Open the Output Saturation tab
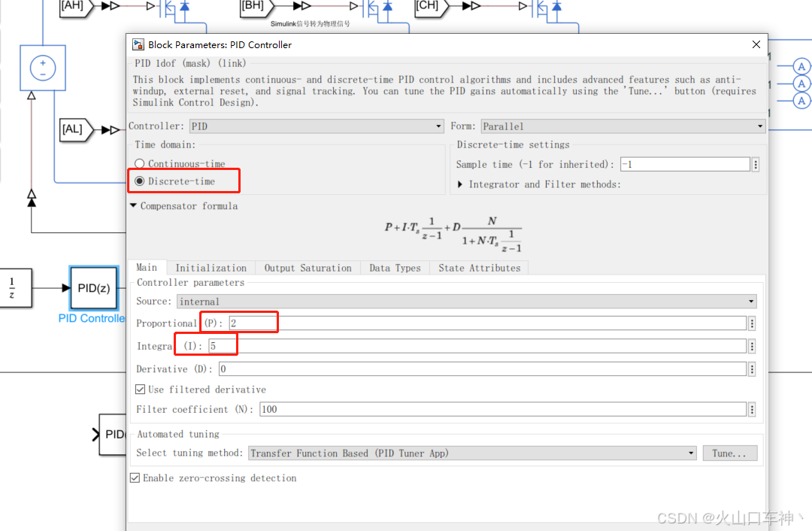The height and width of the screenshot is (531, 812). [308, 268]
